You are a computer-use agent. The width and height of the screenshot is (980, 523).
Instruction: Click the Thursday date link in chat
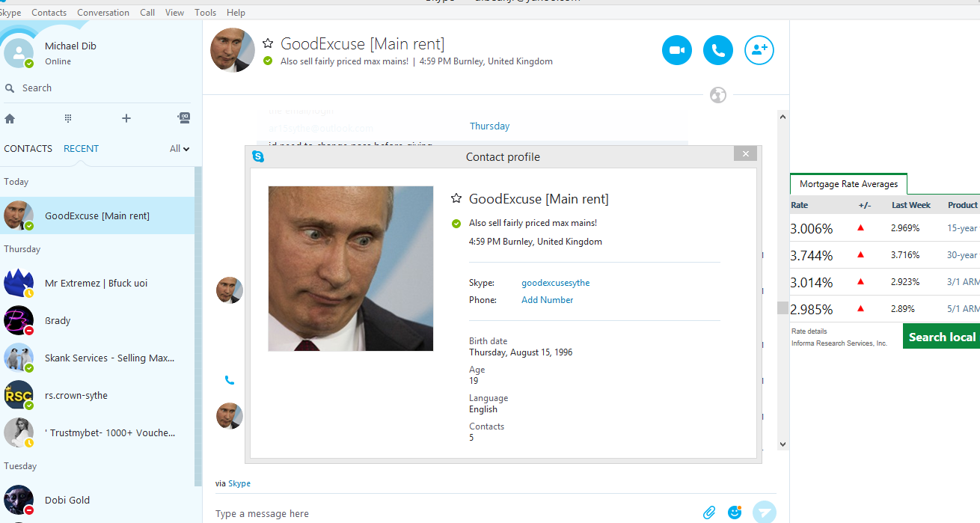click(489, 126)
